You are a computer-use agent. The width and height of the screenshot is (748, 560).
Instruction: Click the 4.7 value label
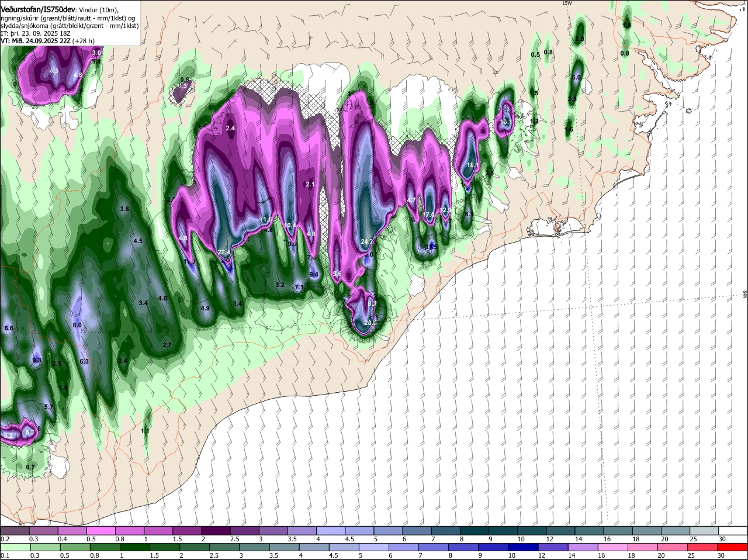click(x=411, y=200)
